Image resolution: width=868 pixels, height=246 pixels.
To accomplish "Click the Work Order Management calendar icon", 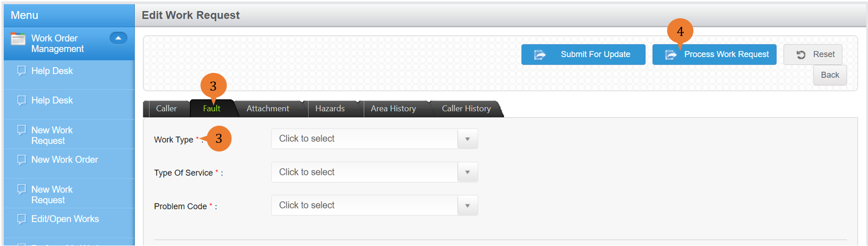I will (18, 39).
